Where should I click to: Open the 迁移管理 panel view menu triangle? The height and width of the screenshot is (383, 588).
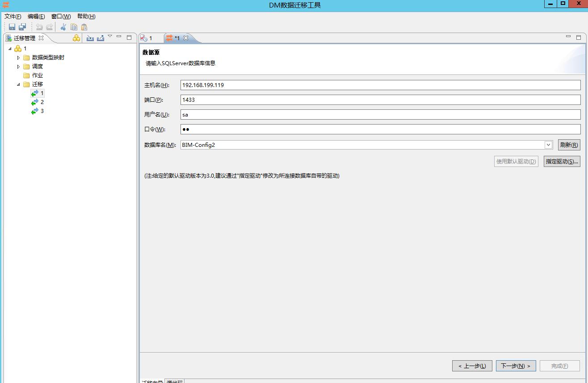110,36
